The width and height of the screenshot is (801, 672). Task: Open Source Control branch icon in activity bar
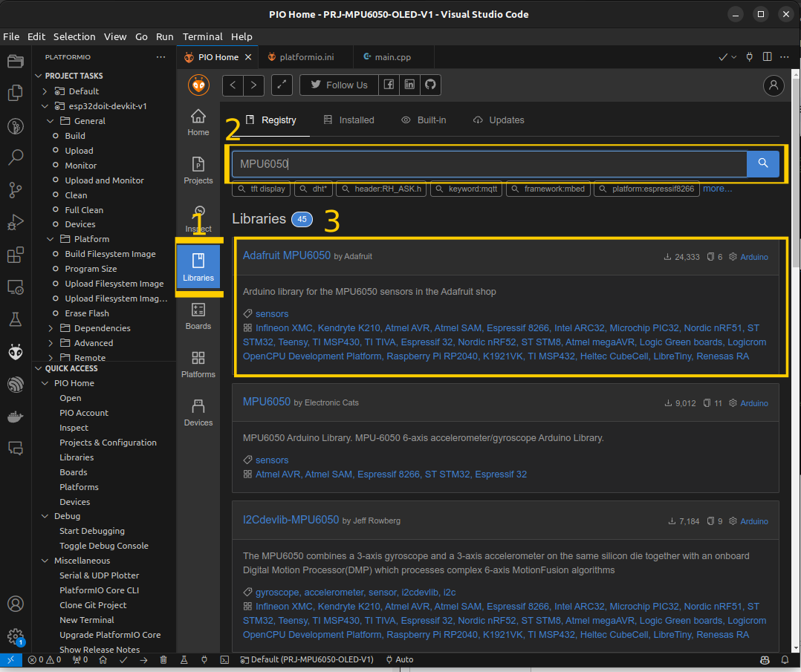(x=16, y=190)
